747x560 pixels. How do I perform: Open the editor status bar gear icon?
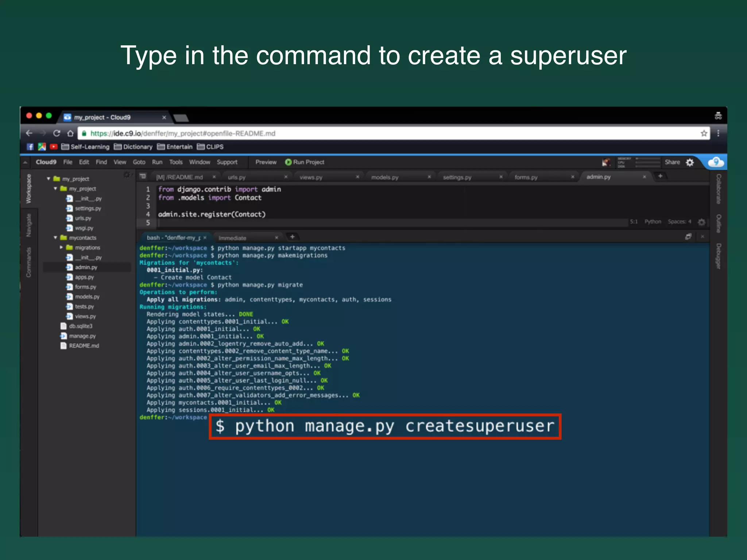[701, 222]
